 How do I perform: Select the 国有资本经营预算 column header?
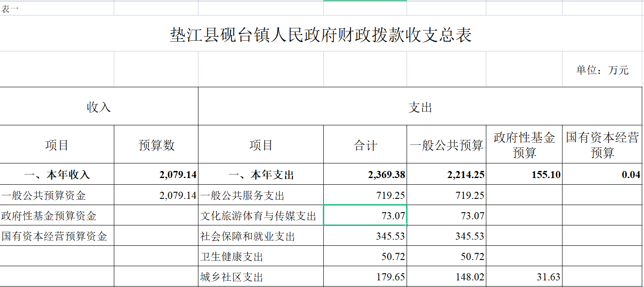point(602,145)
